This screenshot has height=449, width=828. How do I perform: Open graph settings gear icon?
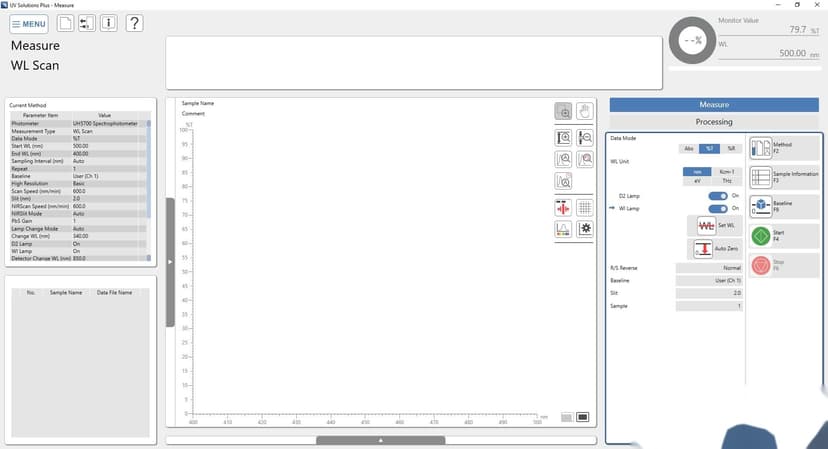click(x=585, y=229)
